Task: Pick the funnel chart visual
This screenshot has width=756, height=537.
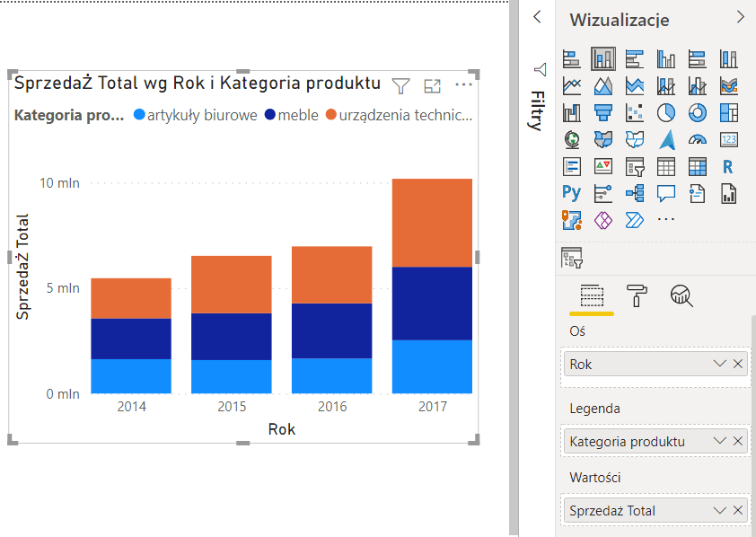Action: 603,113
